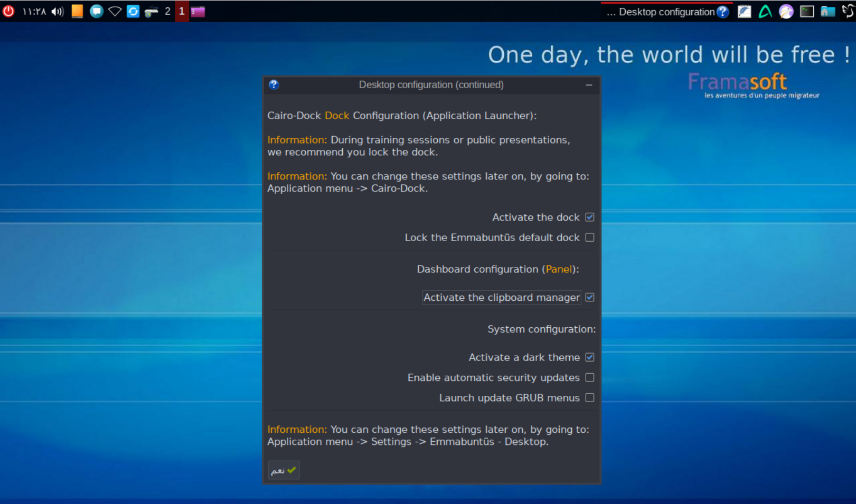
Task: Launch the terminal icon in the system tray
Action: pos(807,12)
